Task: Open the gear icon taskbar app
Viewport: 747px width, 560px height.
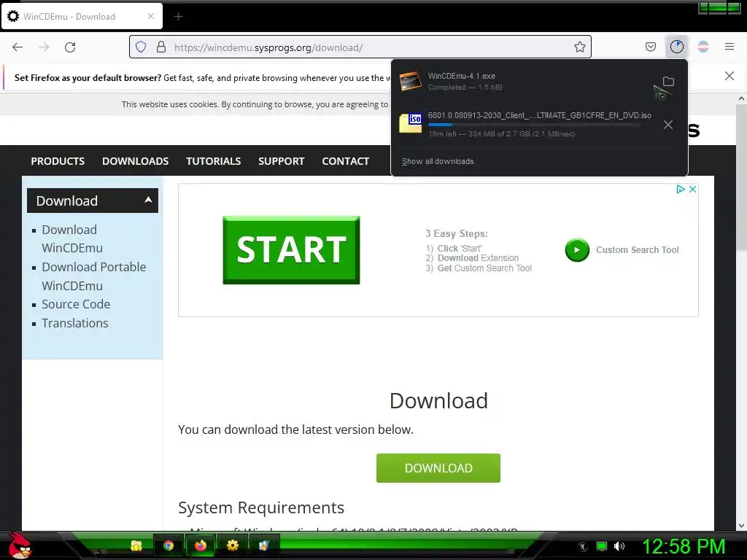Action: coord(233,545)
